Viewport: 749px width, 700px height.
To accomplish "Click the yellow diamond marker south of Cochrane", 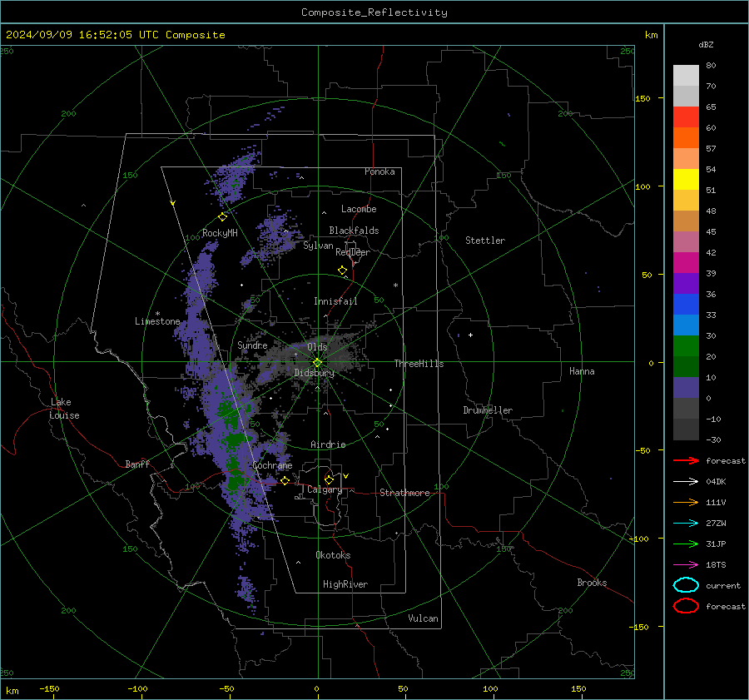I will 285,481.
